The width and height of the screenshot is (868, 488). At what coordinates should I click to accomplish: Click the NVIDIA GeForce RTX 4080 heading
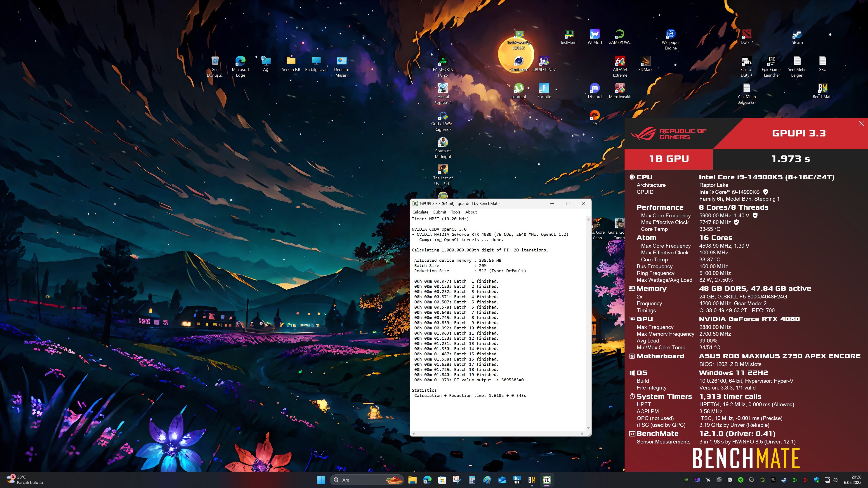[x=749, y=319]
